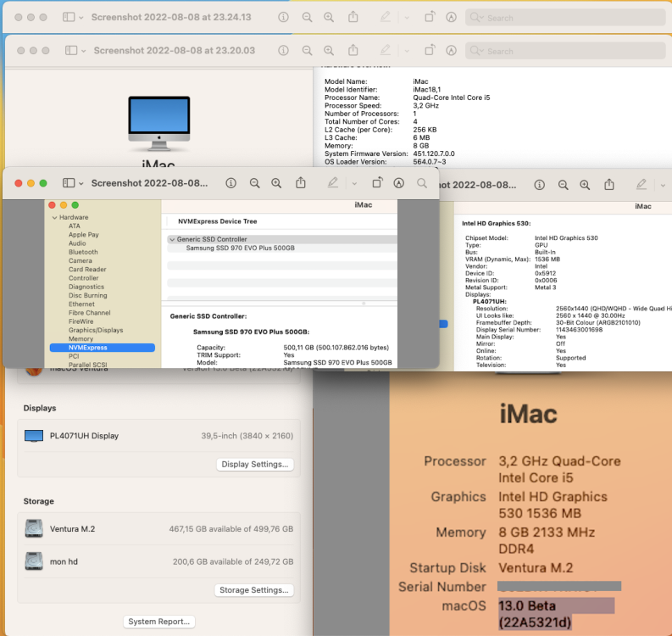This screenshot has height=636, width=672.
Task: Share the 23.20.03 screenshot
Action: pyautogui.click(x=353, y=50)
